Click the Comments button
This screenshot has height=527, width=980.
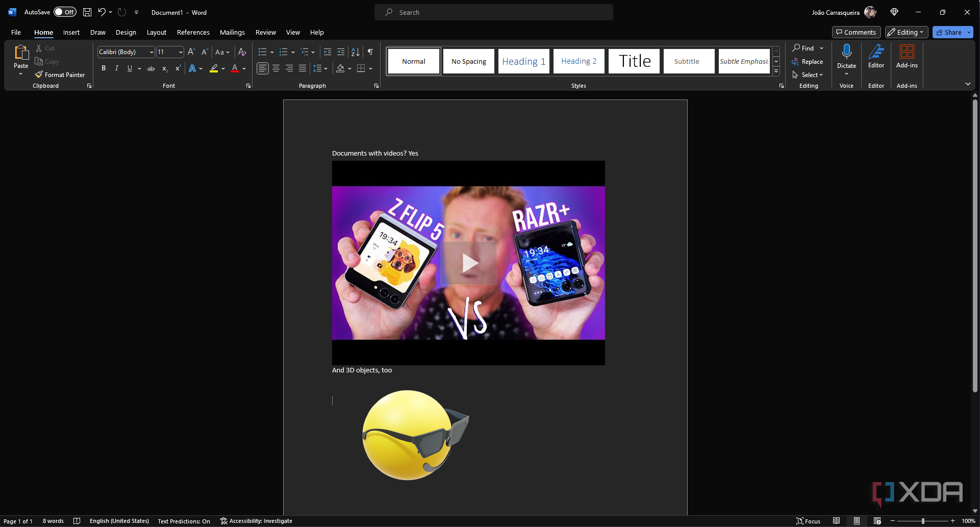click(x=856, y=32)
